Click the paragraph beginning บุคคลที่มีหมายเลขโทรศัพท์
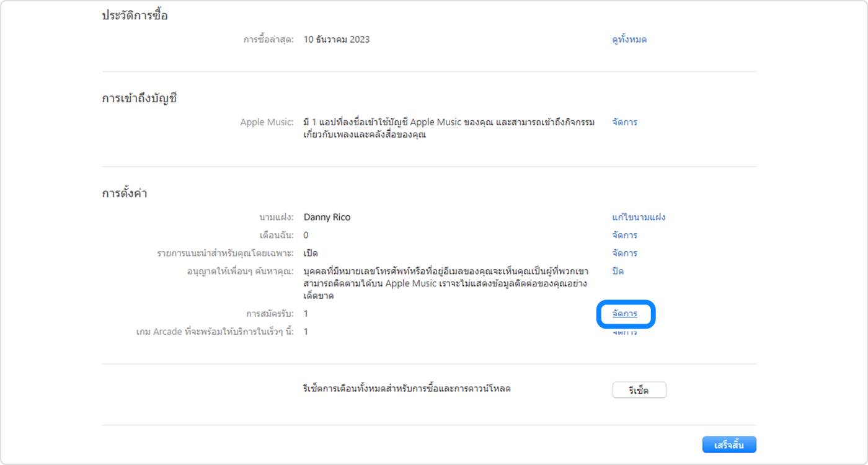The height and width of the screenshot is (465, 868). click(446, 283)
